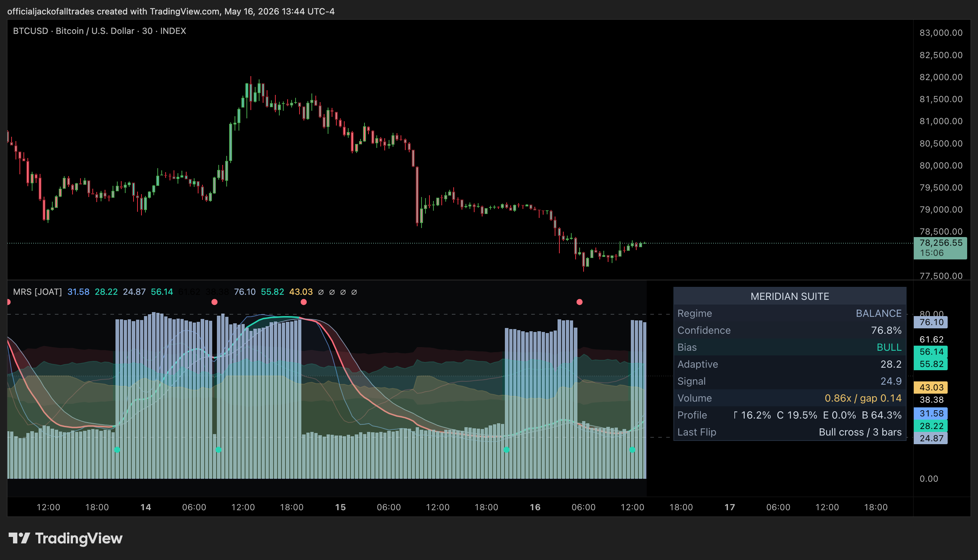Click the Bias BULL value
Viewport: 978px width, 560px height.
(x=889, y=347)
